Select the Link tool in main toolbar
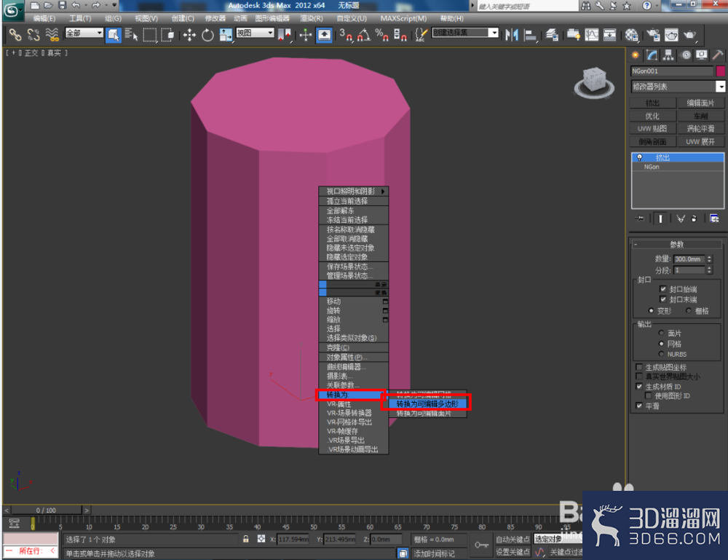Screen dimensions: 728x560 tap(15, 35)
